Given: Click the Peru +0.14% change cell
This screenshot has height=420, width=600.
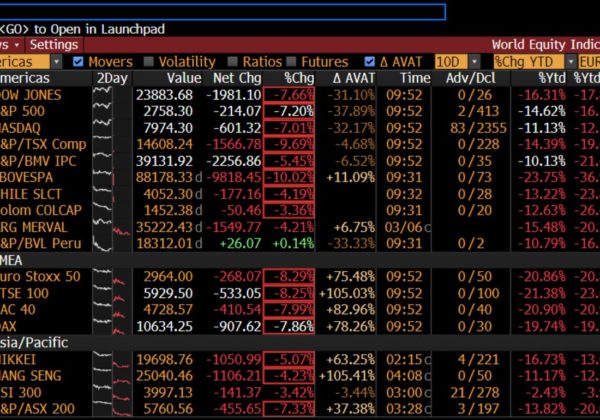Looking at the screenshot, I should [x=293, y=244].
